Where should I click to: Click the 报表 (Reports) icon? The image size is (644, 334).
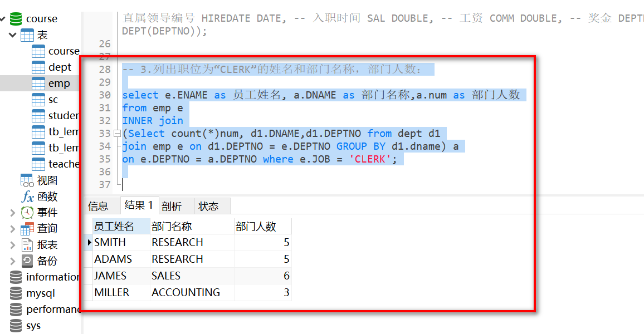pos(27,245)
